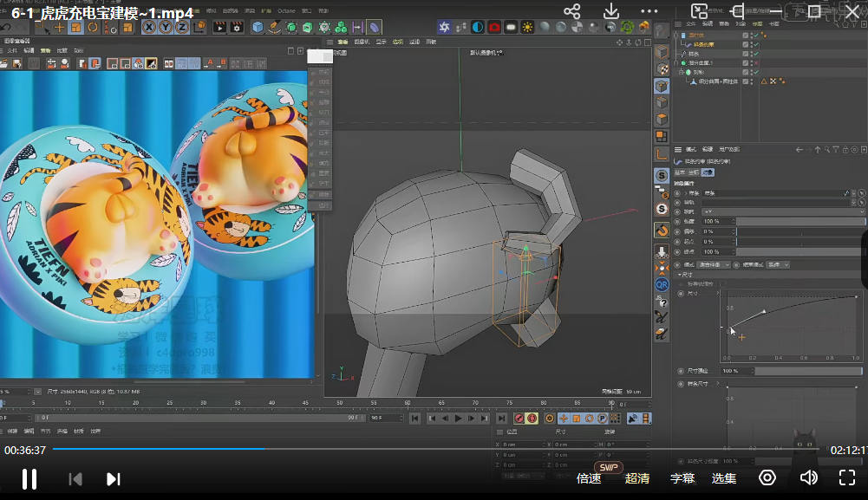
Task: Mute the player volume speaker icon
Action: click(x=808, y=477)
